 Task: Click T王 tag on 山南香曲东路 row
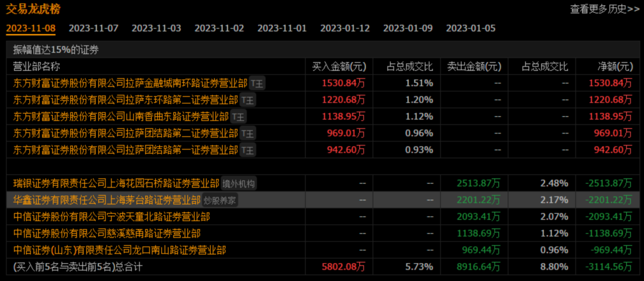coord(239,117)
